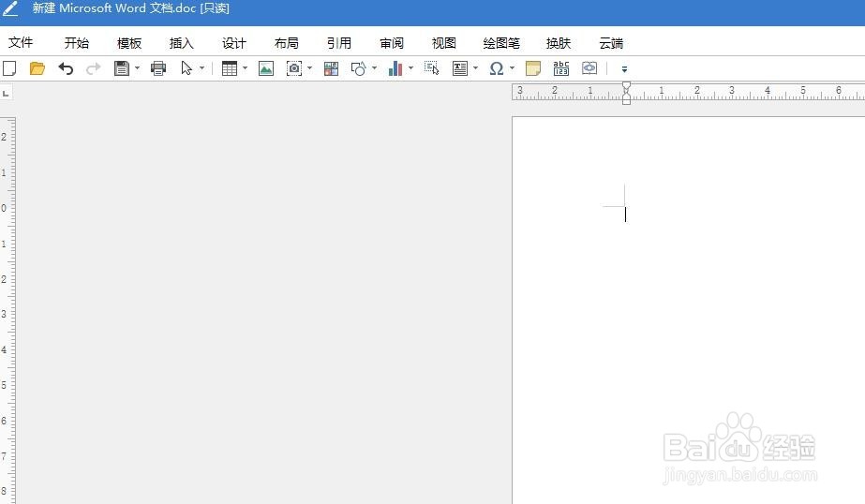Click the indent marker on horizontal ruler
Image resolution: width=865 pixels, height=504 pixels.
pyautogui.click(x=626, y=93)
